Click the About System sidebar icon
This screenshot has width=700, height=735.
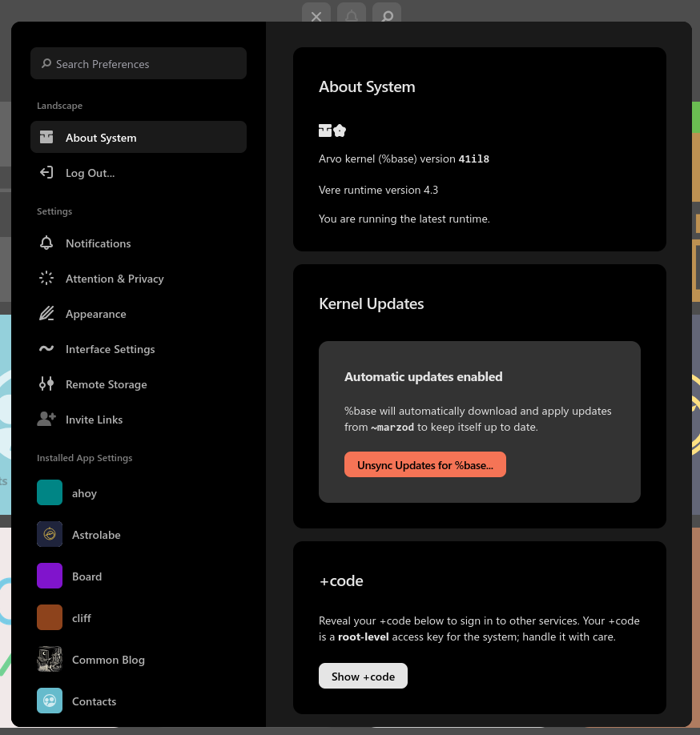[46, 137]
